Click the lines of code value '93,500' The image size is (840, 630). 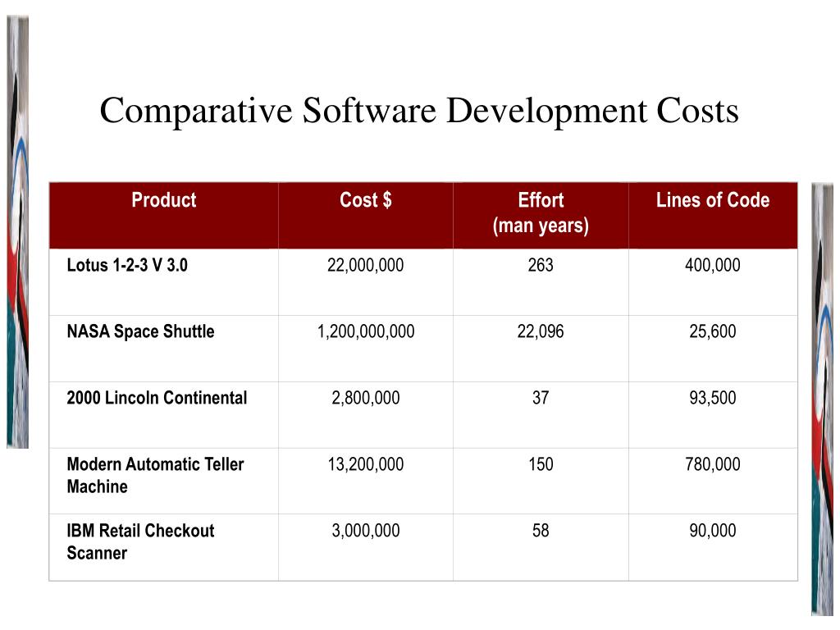[x=713, y=398]
